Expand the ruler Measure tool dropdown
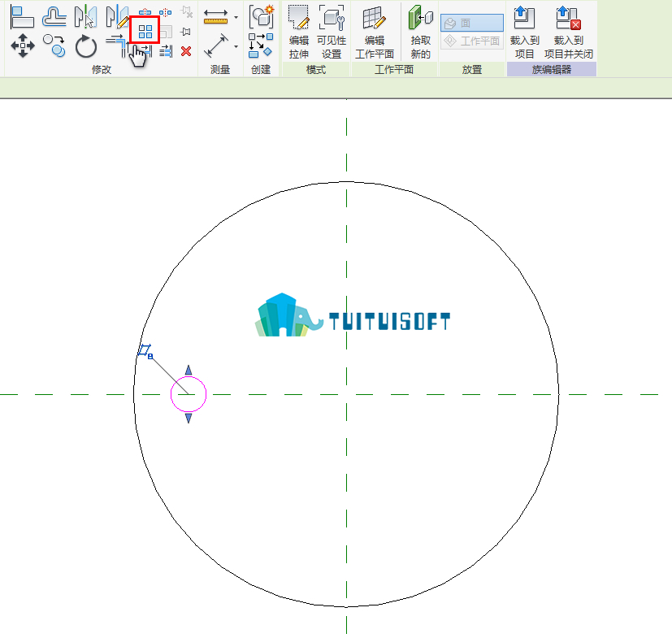The width and height of the screenshot is (672, 638). coord(236,18)
